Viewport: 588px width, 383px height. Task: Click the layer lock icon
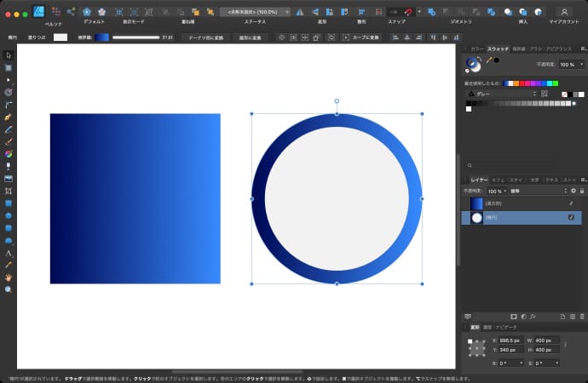(x=583, y=191)
